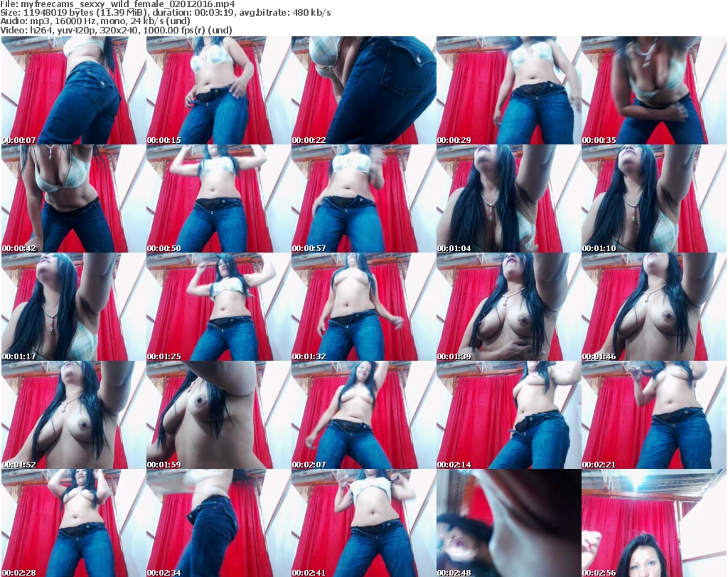Pick the thumbnail marked 00:00:42
The height and width of the screenshot is (577, 728).
(x=74, y=198)
